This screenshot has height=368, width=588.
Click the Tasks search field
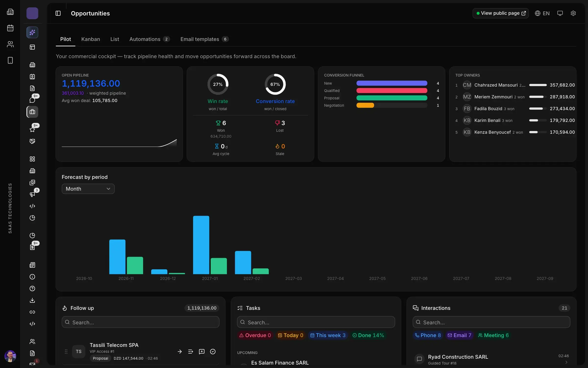click(x=316, y=322)
